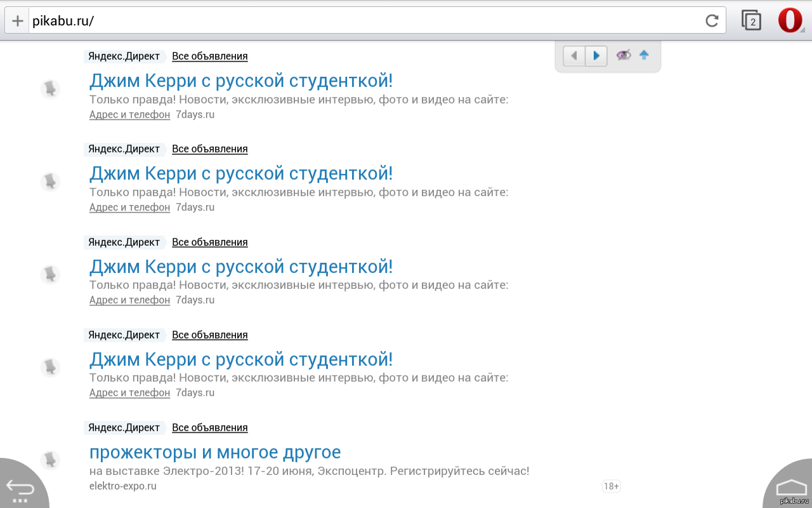The image size is (812, 508).
Task: Open the tab switcher showing 2 tabs
Action: click(752, 21)
